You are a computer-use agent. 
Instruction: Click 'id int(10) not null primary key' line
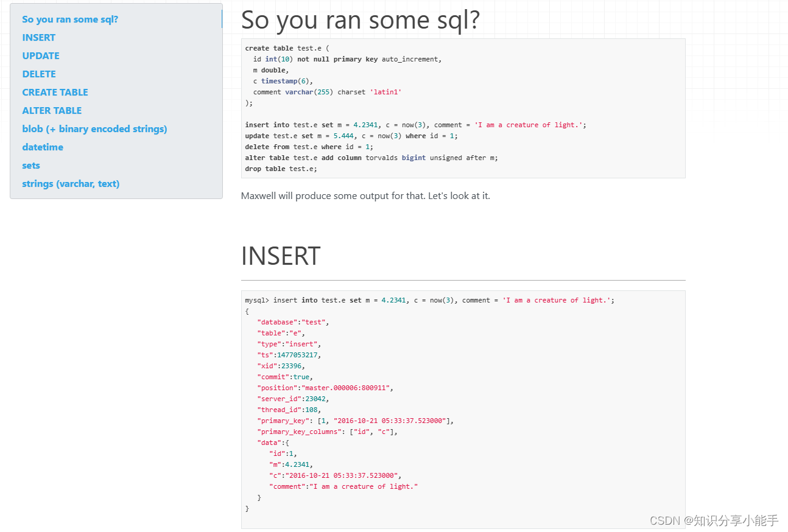coord(348,59)
